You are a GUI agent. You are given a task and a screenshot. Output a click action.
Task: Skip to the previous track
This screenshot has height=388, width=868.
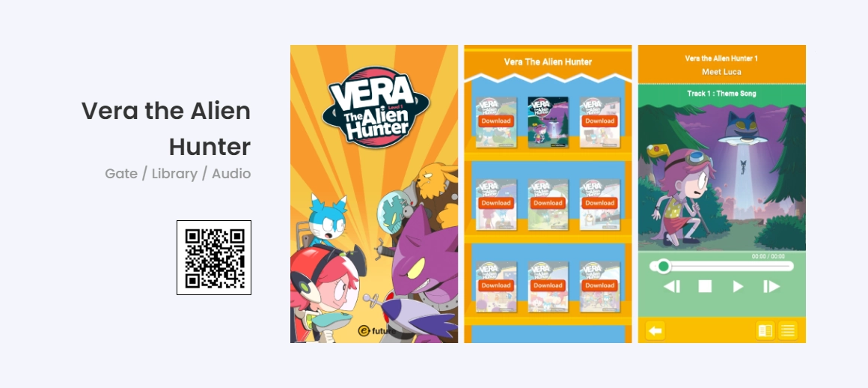click(x=671, y=286)
